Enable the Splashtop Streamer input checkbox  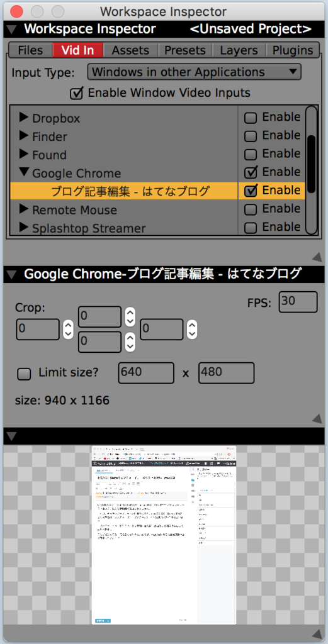(x=251, y=227)
